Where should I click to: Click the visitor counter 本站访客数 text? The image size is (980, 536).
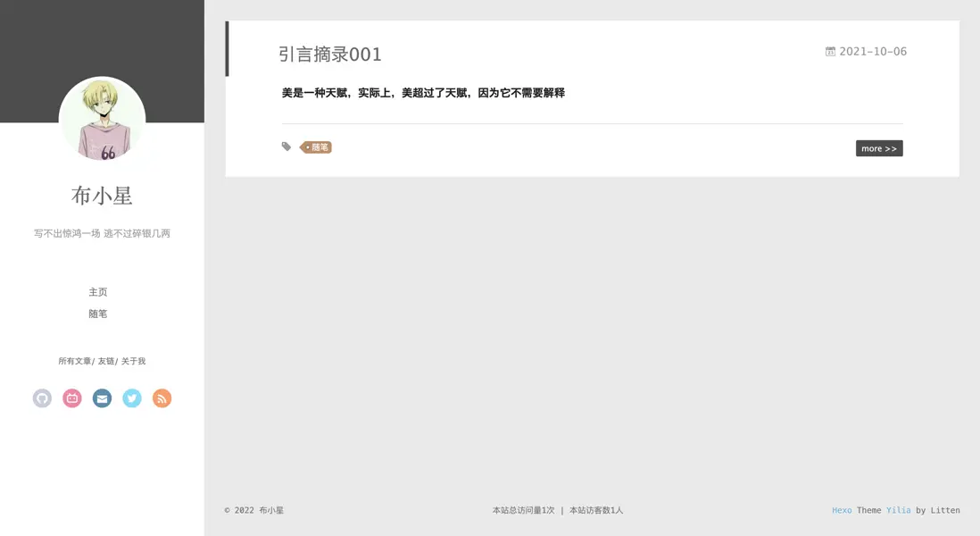(x=596, y=510)
